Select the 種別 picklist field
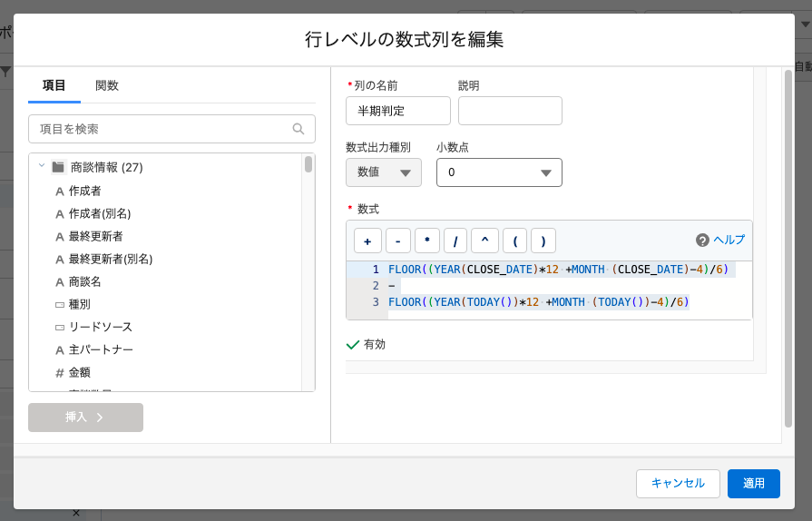The height and width of the screenshot is (521, 812). point(80,304)
